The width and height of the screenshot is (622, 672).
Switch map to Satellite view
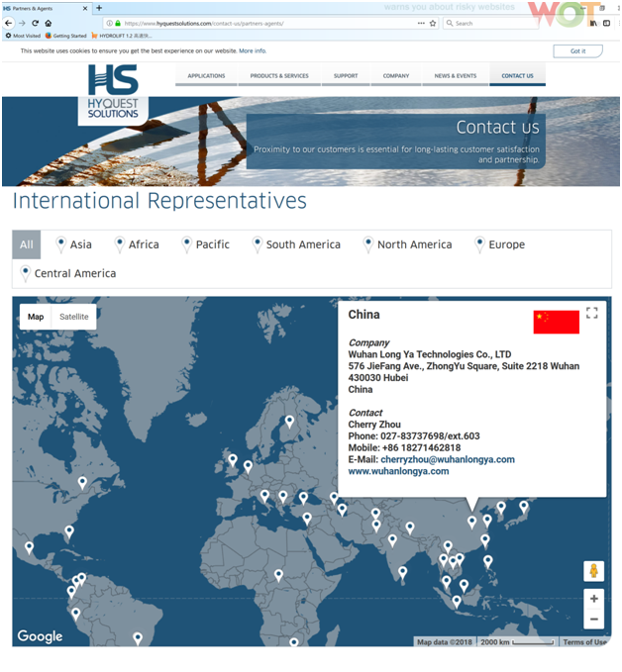coord(73,317)
